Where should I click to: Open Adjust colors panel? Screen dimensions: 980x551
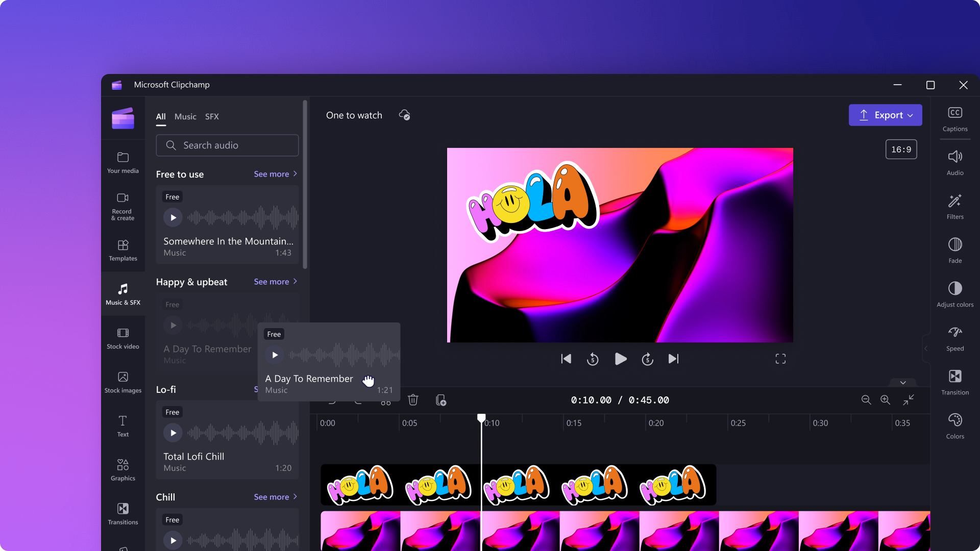[x=954, y=295]
